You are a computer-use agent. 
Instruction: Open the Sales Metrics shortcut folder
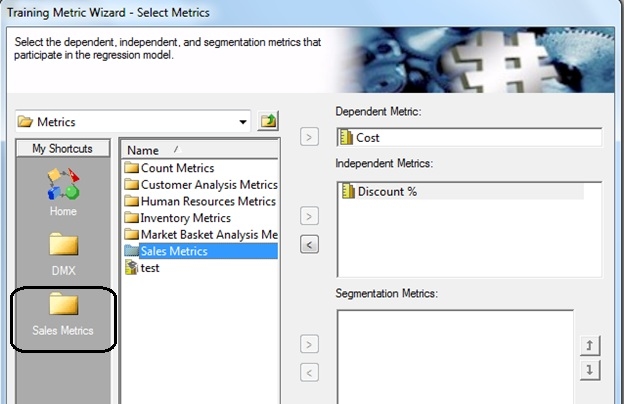tap(63, 314)
